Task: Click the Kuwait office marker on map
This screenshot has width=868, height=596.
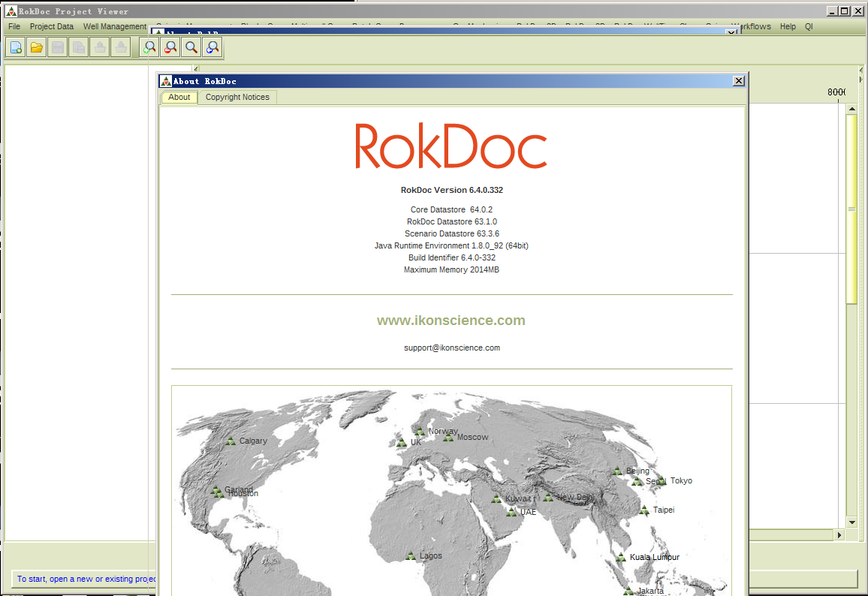Action: click(496, 499)
